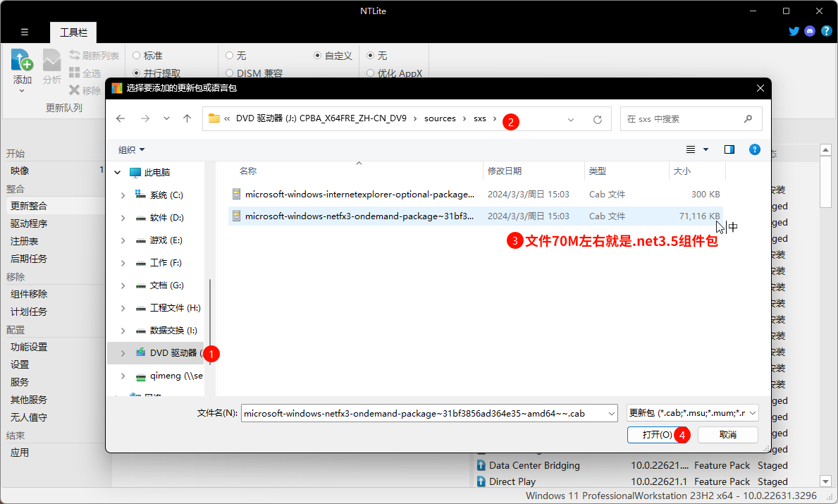
Task: Open NTLite help icon in title bar
Action: (x=826, y=31)
